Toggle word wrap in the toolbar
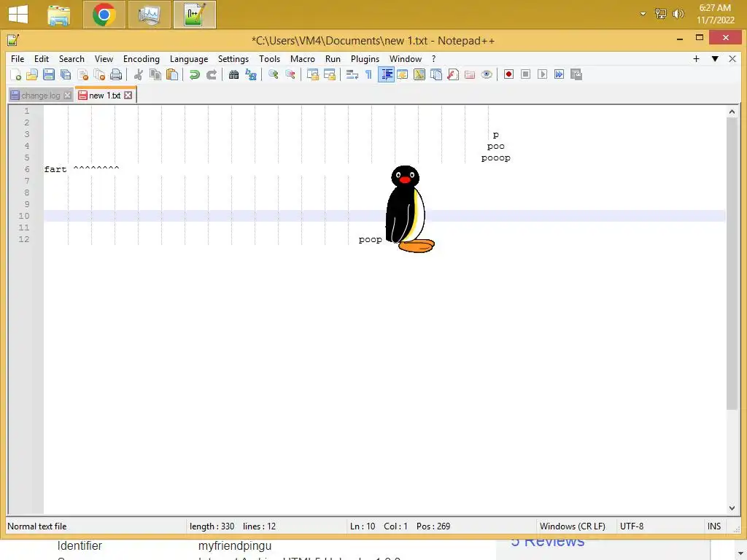Image resolution: width=747 pixels, height=560 pixels. click(x=352, y=74)
